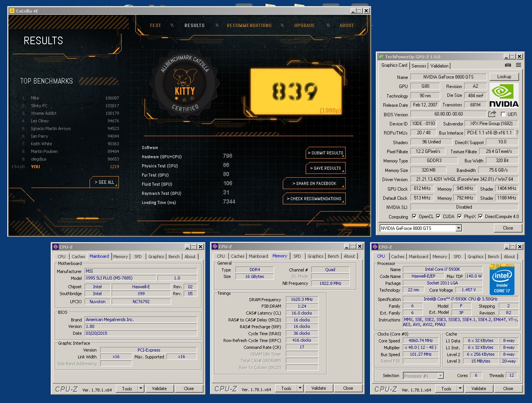The height and width of the screenshot is (403, 532).
Task: Open the ABOUT section in Catzilla
Action: coord(346,26)
